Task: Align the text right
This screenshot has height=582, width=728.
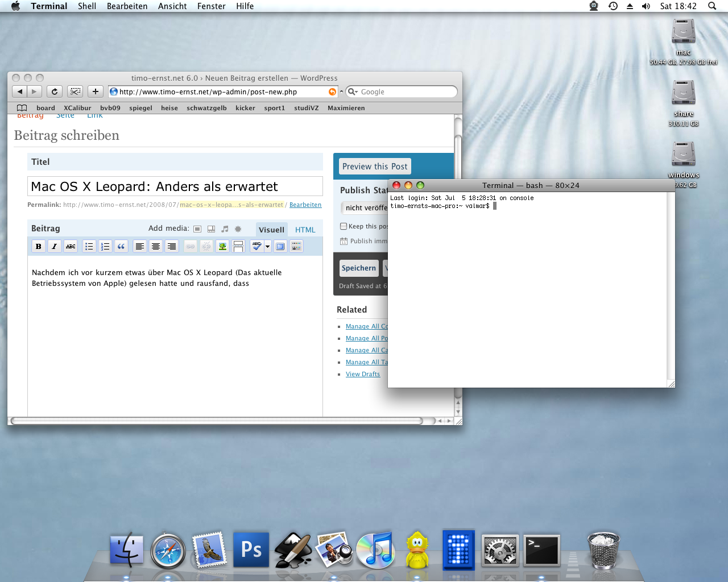Action: click(171, 246)
